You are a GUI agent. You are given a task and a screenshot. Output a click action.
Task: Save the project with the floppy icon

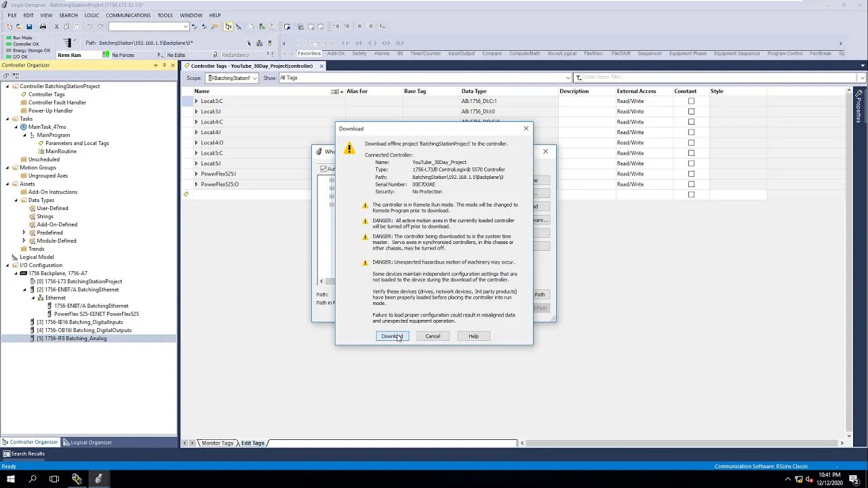29,26
